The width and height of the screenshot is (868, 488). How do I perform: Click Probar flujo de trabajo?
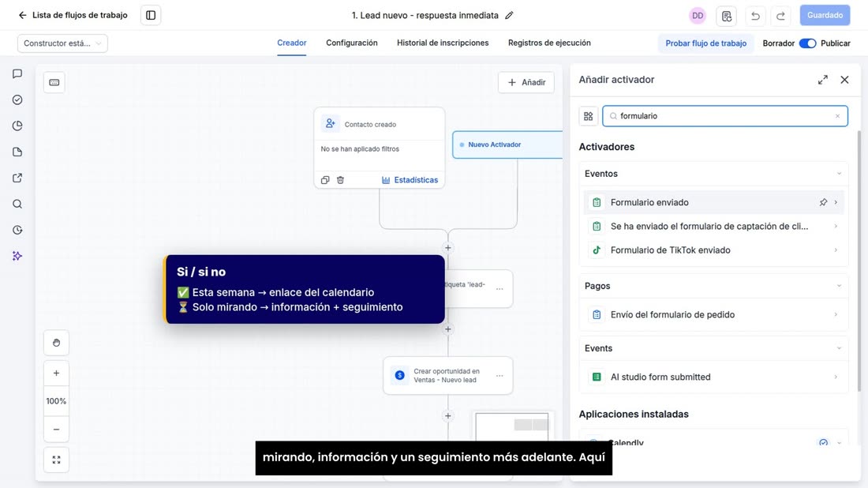click(x=705, y=43)
